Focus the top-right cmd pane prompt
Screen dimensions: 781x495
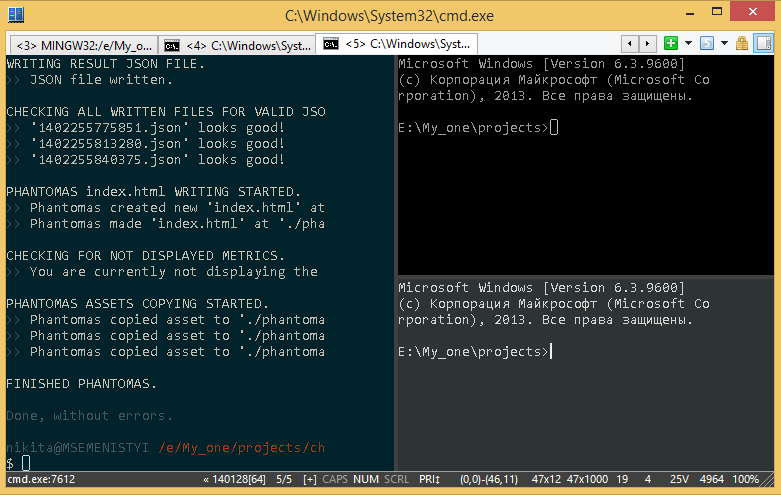pyautogui.click(x=478, y=128)
